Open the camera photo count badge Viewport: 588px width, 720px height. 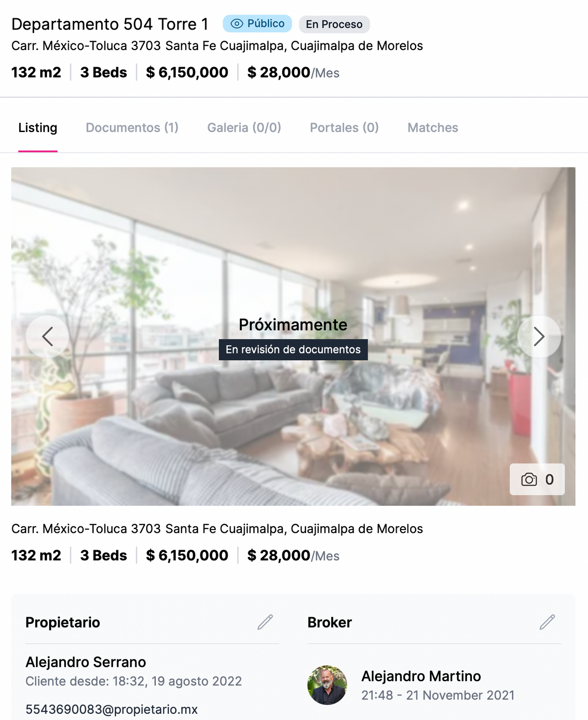point(537,479)
